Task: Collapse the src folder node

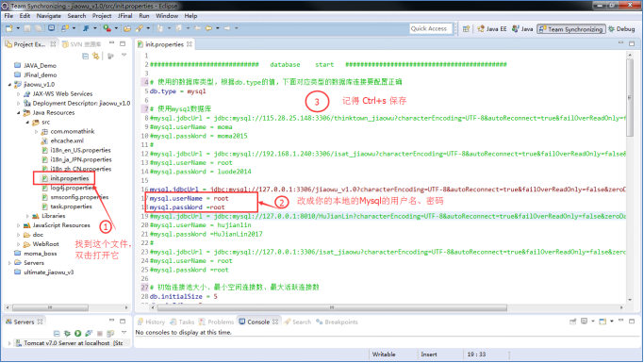Action: click(x=27, y=123)
